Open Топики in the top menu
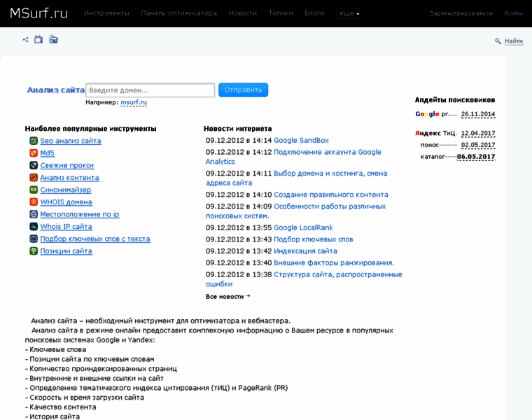Viewport: 532px width, 420px height. pos(281,13)
